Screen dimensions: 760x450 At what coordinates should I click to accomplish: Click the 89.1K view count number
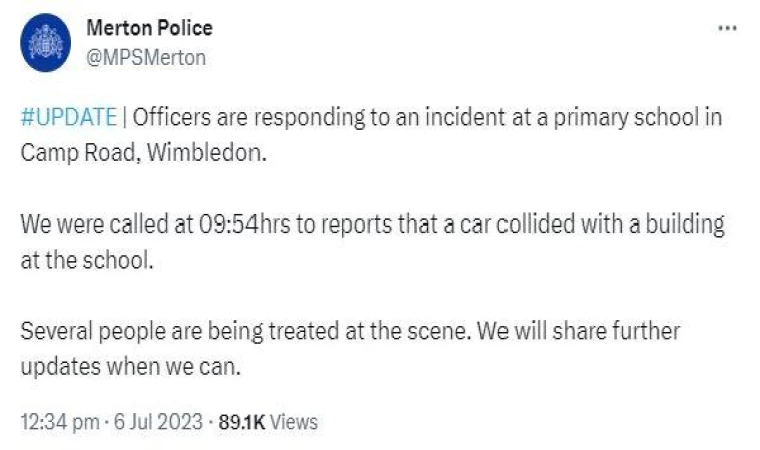click(x=241, y=422)
